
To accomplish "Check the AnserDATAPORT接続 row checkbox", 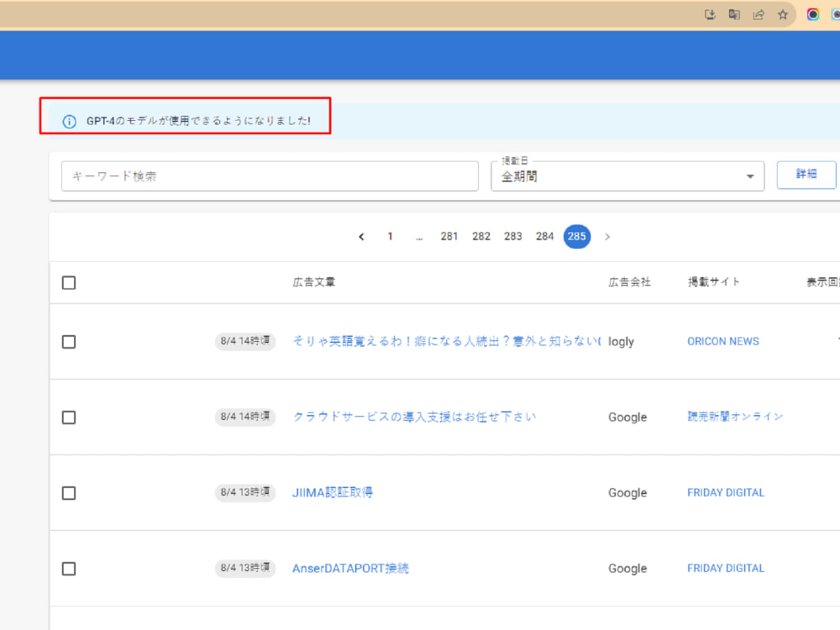I will tap(69, 569).
